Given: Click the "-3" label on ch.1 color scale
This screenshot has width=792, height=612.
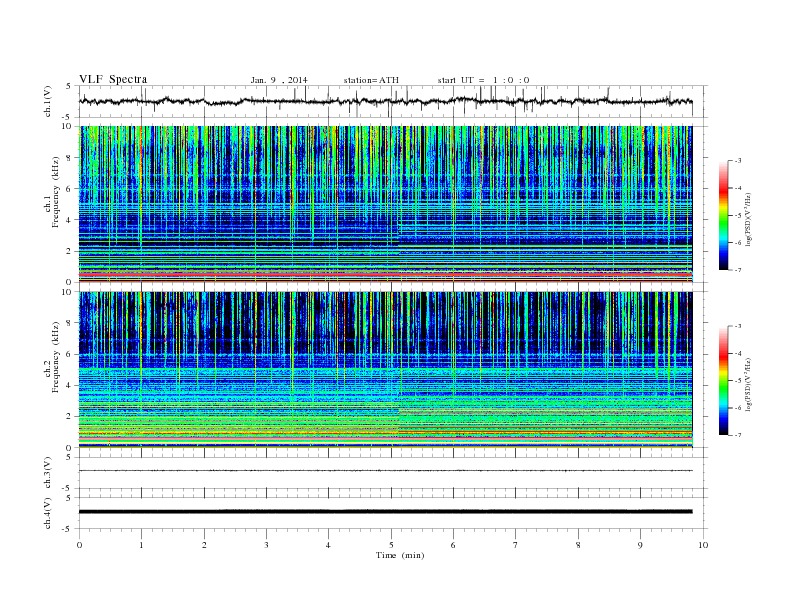Looking at the screenshot, I should pyautogui.click(x=737, y=161).
